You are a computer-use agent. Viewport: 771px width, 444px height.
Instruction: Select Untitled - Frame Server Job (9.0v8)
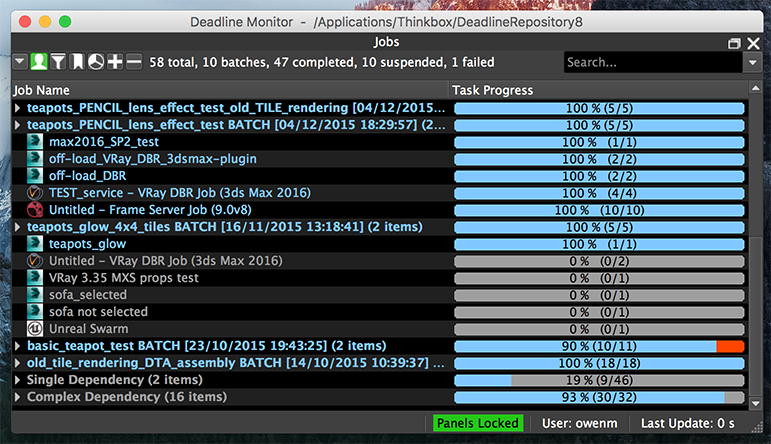(150, 210)
